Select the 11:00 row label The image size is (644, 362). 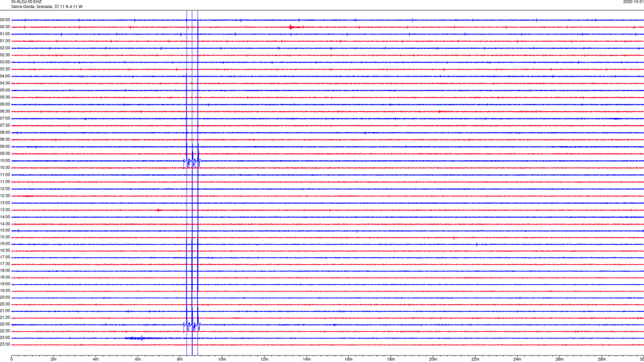(5, 174)
